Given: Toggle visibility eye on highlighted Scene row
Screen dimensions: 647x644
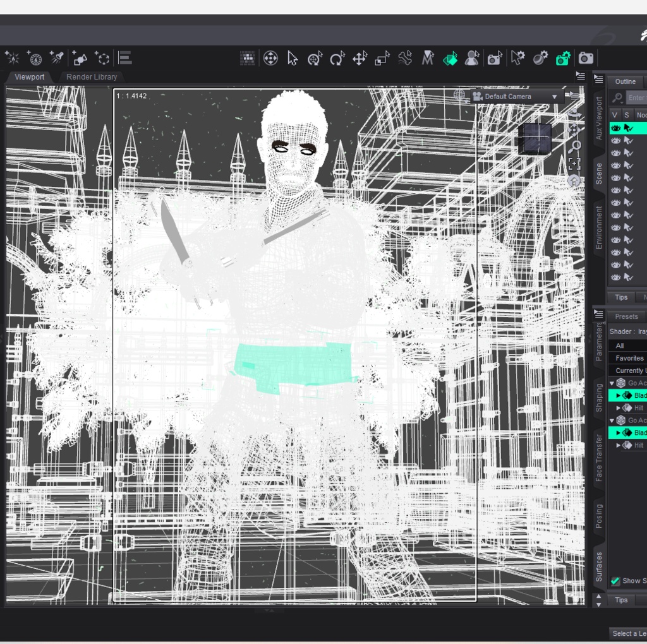Looking at the screenshot, I should click(615, 128).
